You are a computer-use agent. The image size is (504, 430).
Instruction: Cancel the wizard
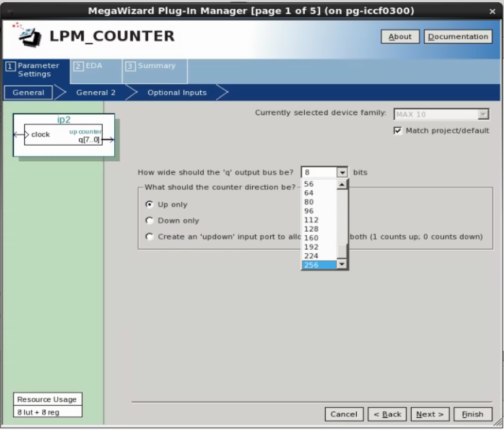coord(344,414)
